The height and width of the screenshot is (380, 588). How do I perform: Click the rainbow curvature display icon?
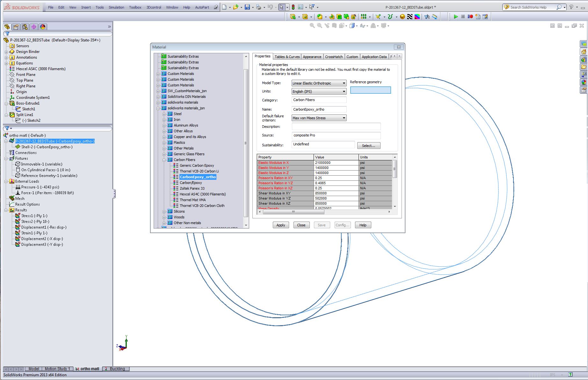(417, 17)
